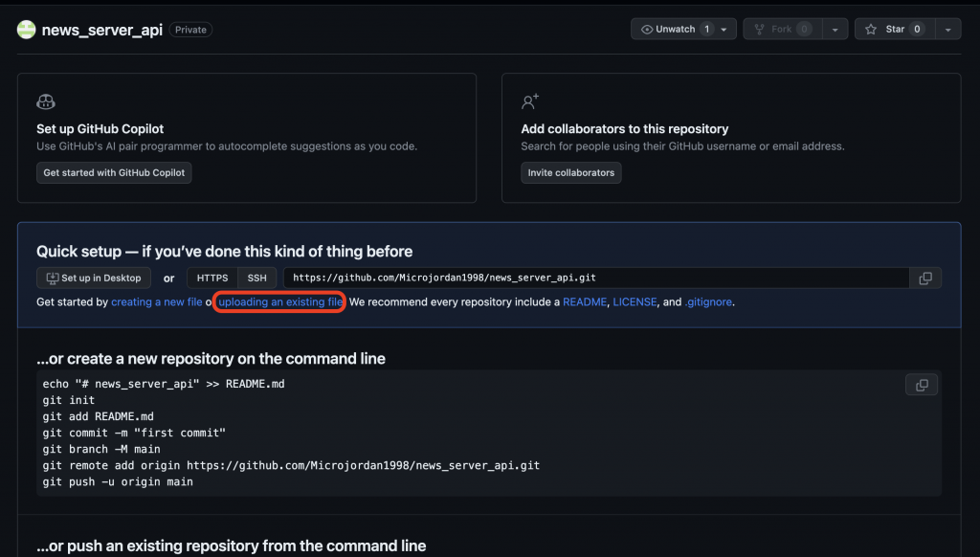Open the uploading an existing file link
The width and height of the screenshot is (980, 557).
pos(280,301)
